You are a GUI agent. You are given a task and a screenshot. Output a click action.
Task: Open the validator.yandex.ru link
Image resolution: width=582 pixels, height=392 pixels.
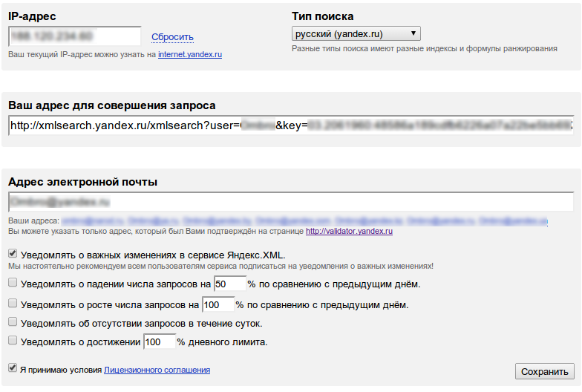pyautogui.click(x=349, y=232)
